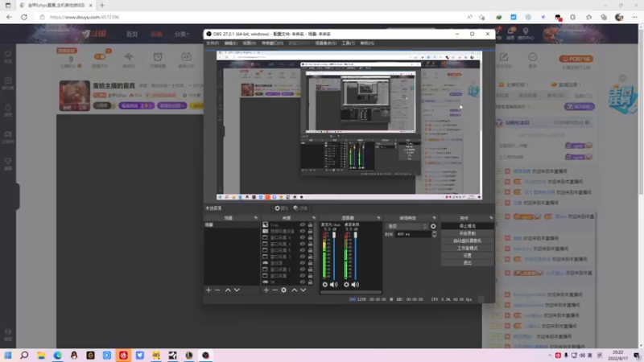Adjust desktop audio volume fader
Viewport: 644px width, 362px height.
point(355,235)
